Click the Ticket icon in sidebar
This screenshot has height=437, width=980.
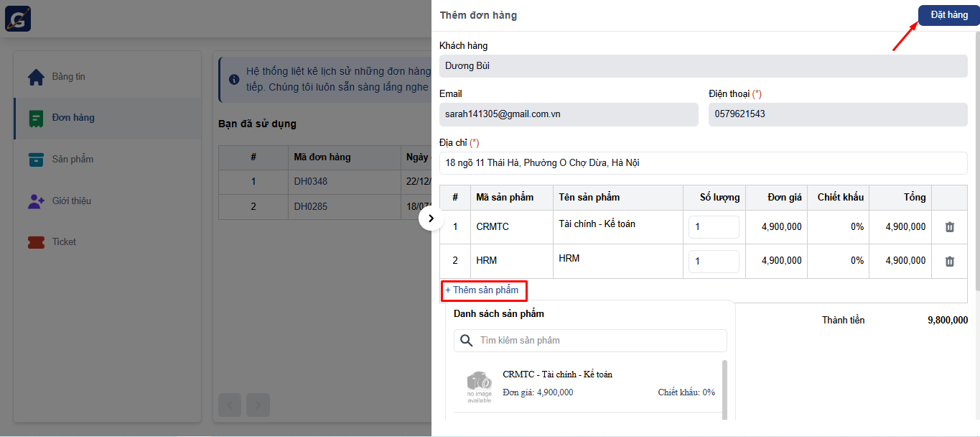(36, 242)
